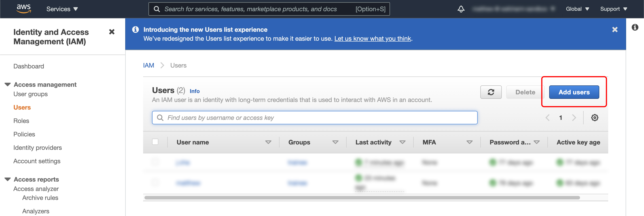
Task: Open table preferences gear icon
Action: 595,117
